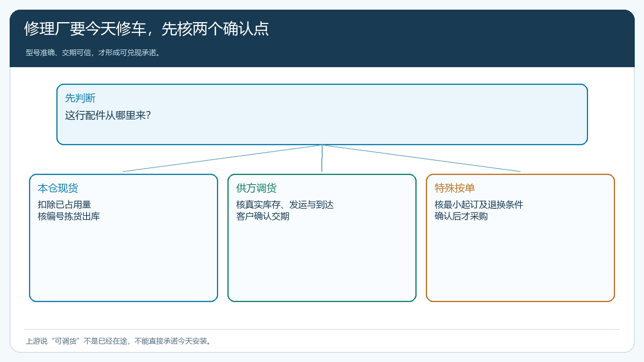This screenshot has width=644, height=362.
Task: Select the line 核编号拣货出库
Action: 69,216
